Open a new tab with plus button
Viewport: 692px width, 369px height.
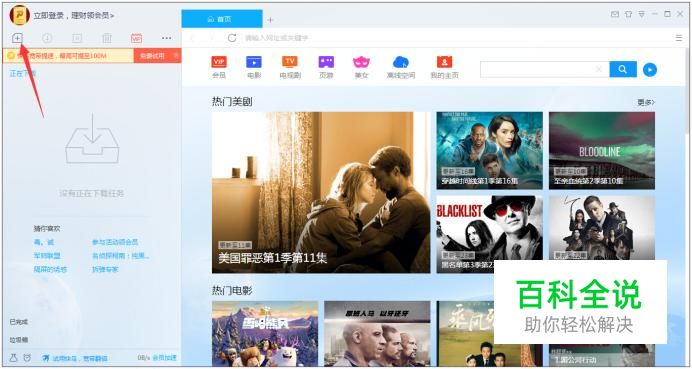tap(271, 20)
